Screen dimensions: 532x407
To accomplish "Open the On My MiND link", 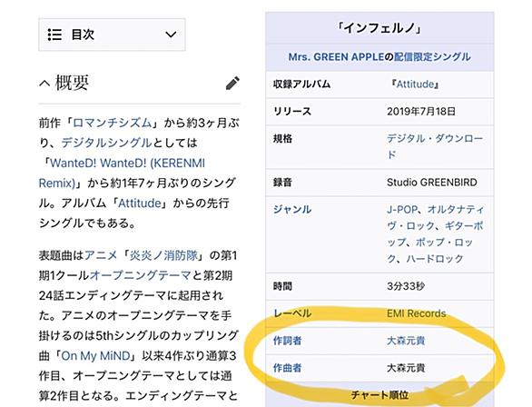I will click(x=95, y=356).
